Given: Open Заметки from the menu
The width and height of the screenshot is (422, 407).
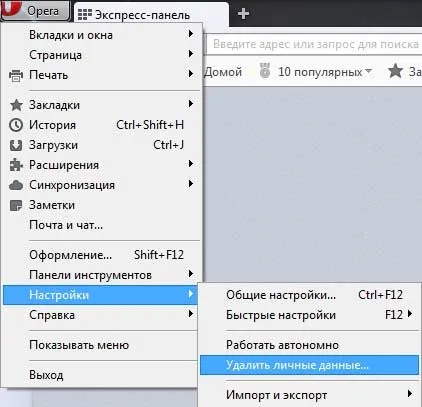Looking at the screenshot, I should pos(102,205).
